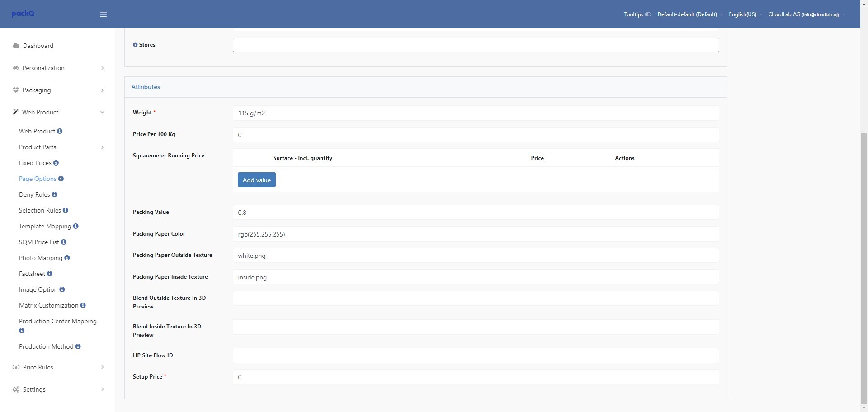This screenshot has height=412, width=868.
Task: Click the Stores input field
Action: point(476,45)
